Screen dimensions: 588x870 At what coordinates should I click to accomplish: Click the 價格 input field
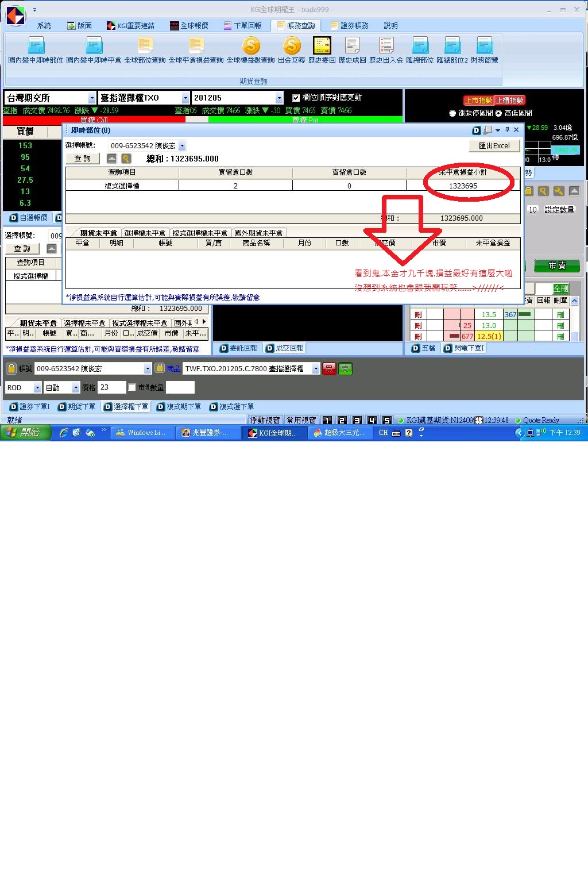coord(112,387)
